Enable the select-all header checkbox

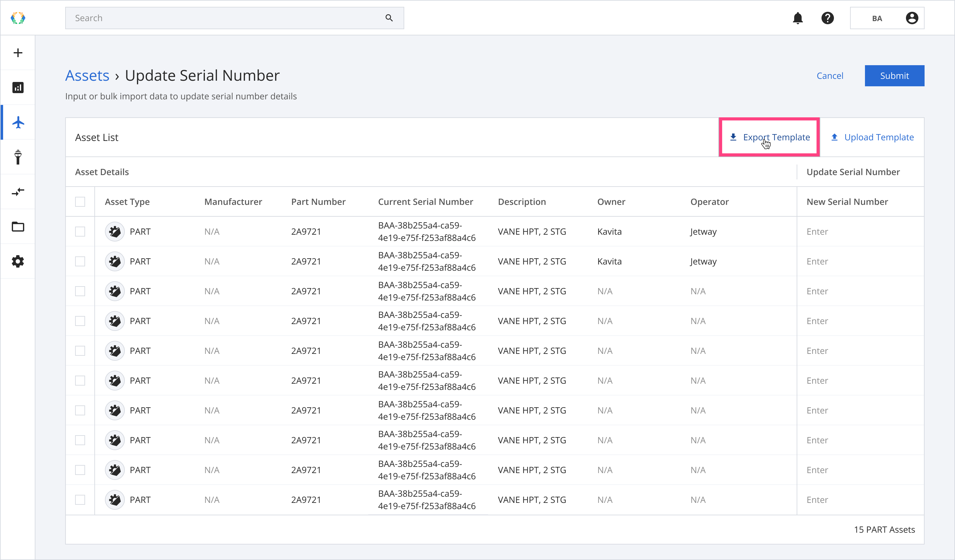[80, 201]
